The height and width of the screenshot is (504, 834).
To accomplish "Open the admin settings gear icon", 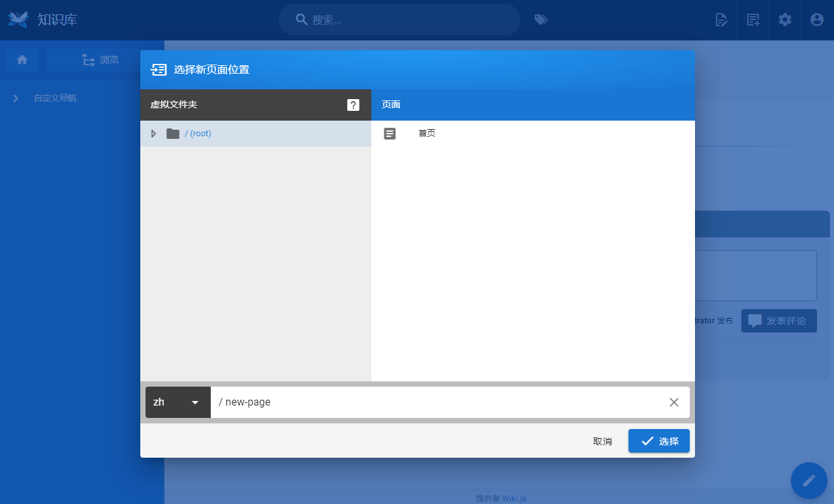I will (x=785, y=20).
